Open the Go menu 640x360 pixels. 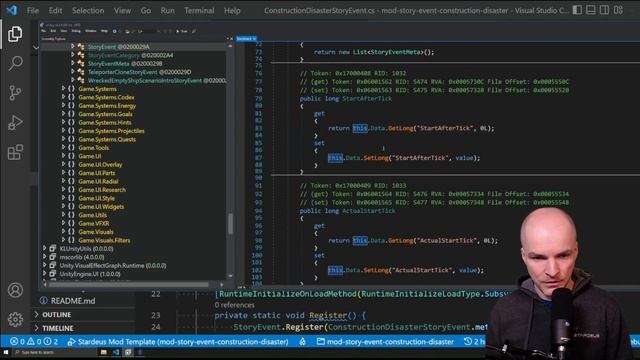point(146,11)
